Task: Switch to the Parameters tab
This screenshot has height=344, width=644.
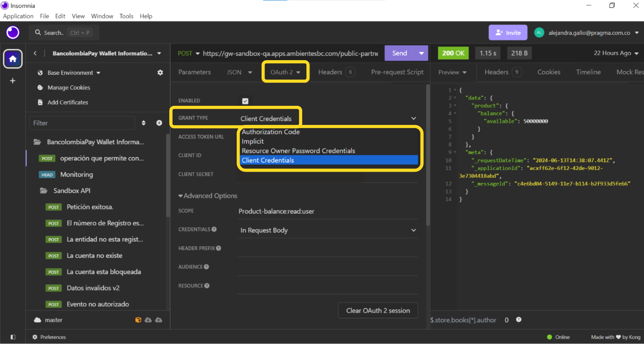Action: (x=194, y=72)
